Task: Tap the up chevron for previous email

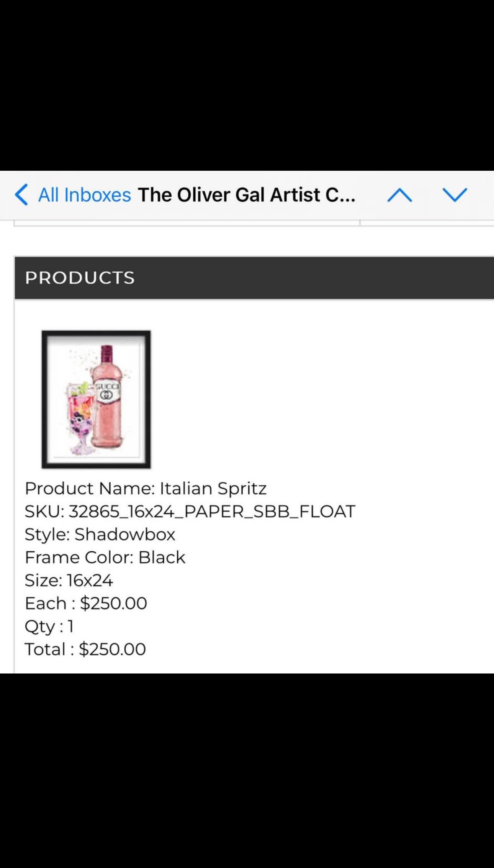Action: pyautogui.click(x=400, y=195)
